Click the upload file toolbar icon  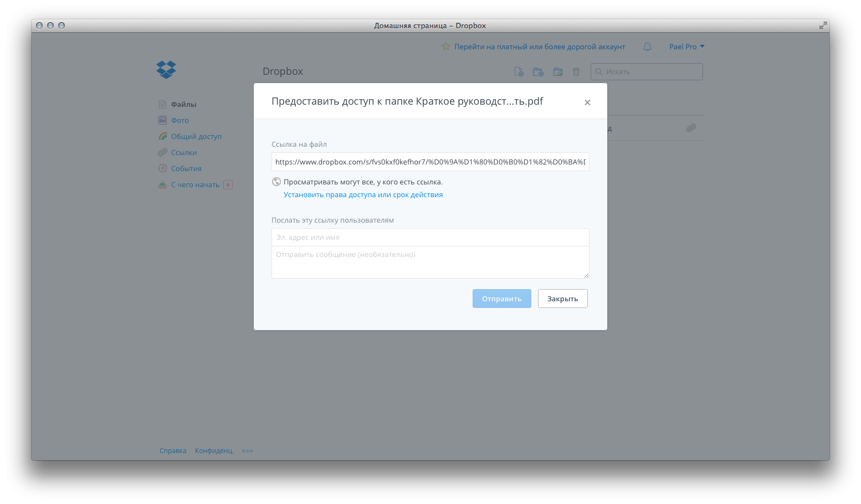519,72
